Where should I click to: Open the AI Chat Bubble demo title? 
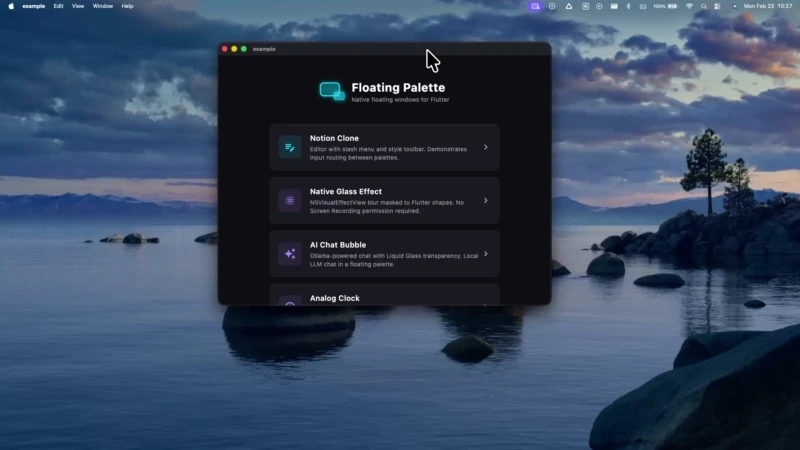pyautogui.click(x=338, y=245)
